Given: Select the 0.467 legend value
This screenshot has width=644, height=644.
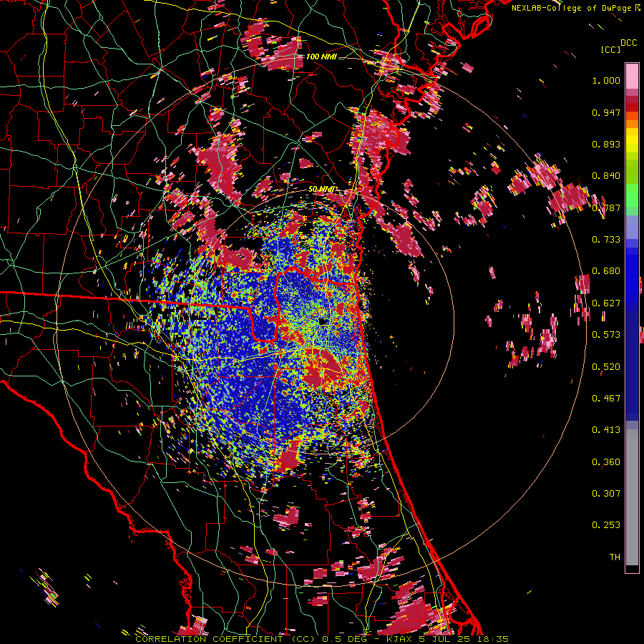Looking at the screenshot, I should pos(606,399).
